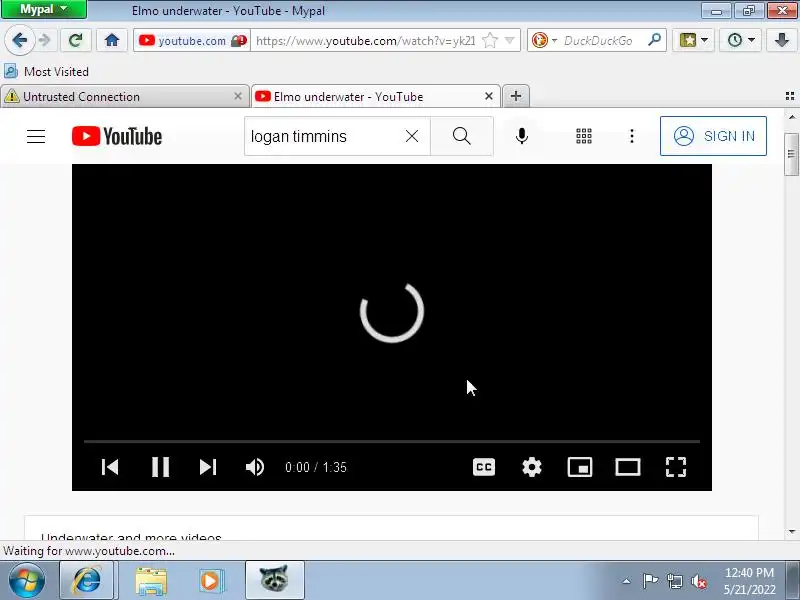Click the browser URL address field
Image resolution: width=800 pixels, height=600 pixels.
pos(365,41)
